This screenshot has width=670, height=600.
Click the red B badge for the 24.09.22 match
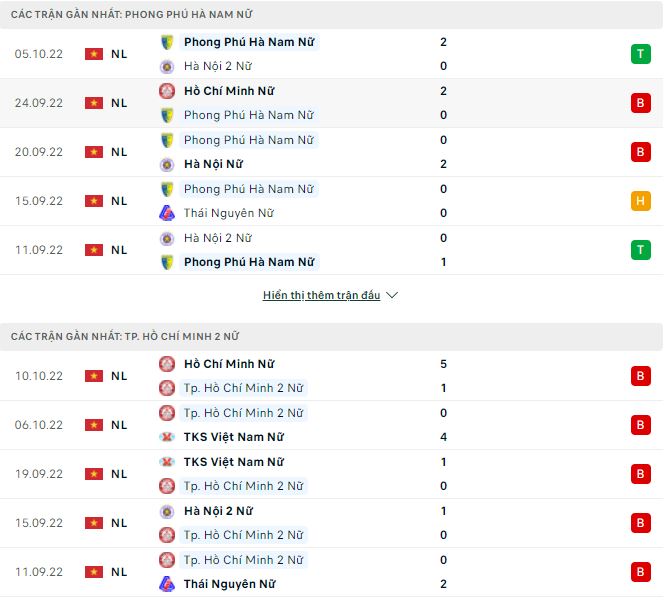pyautogui.click(x=640, y=103)
